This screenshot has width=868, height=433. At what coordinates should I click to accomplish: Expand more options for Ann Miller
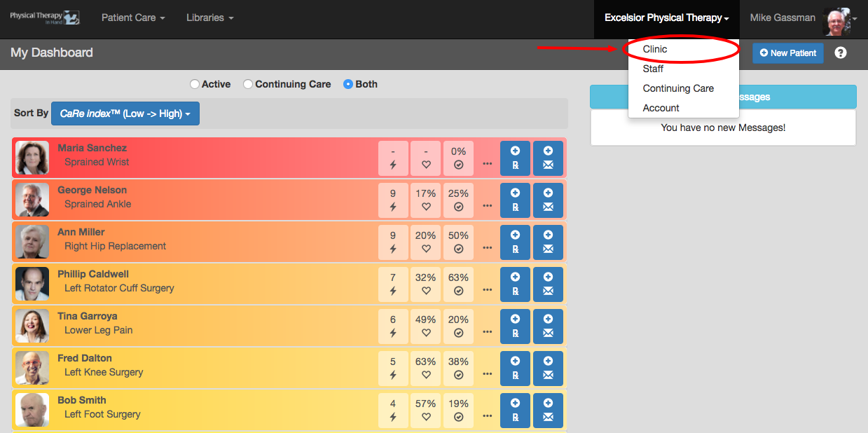tap(487, 249)
